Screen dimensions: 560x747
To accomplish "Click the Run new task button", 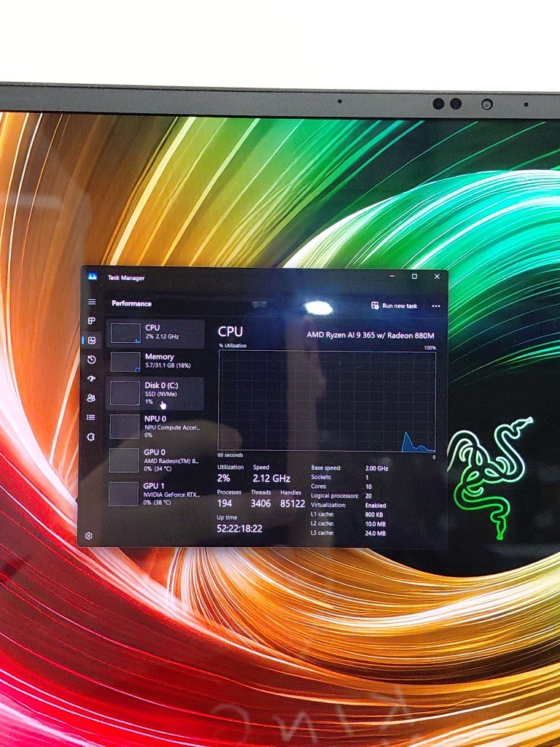I will pyautogui.click(x=394, y=306).
